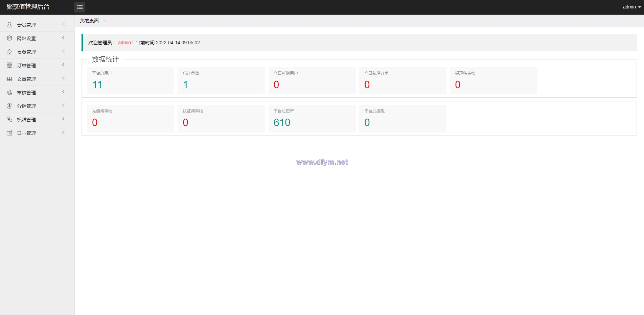Screen dimensions: 644x315
Task: Switch to the 我的桌面 tab
Action: 89,21
